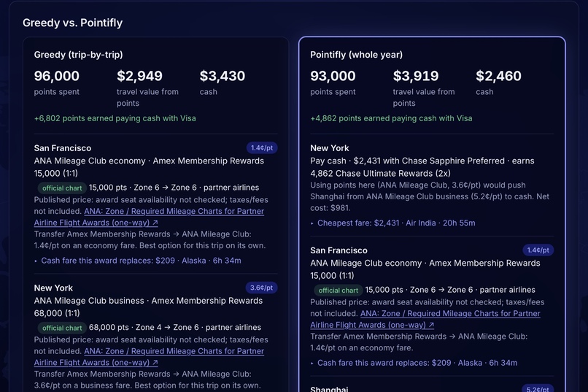Open ANA partner chart link in Greedy New York
The image size is (588, 392).
(149, 357)
